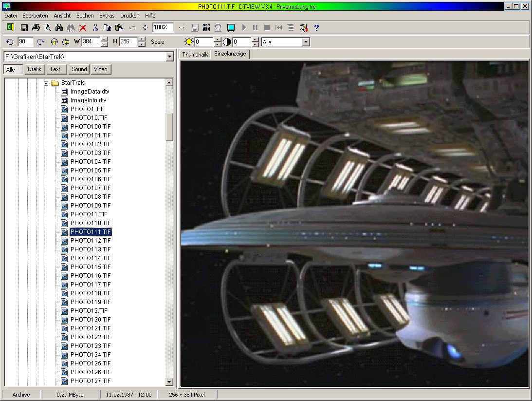
Task: Open the Bearbeiten menu
Action: tap(35, 16)
